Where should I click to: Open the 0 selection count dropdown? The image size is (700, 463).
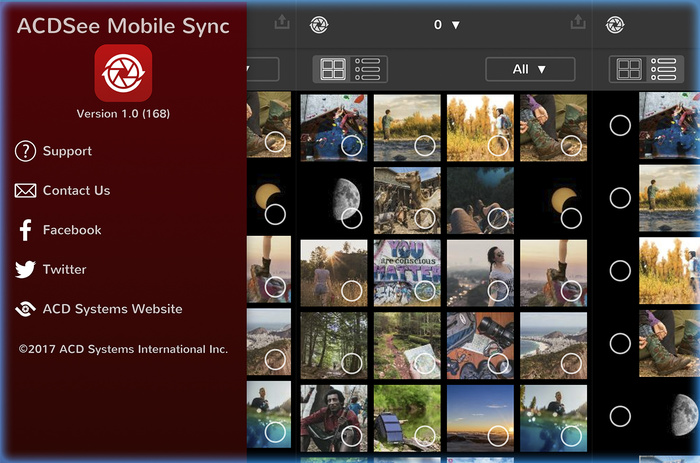(447, 25)
